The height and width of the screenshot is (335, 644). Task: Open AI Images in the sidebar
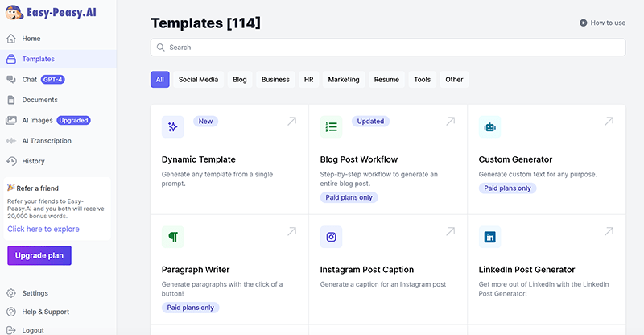click(x=39, y=120)
